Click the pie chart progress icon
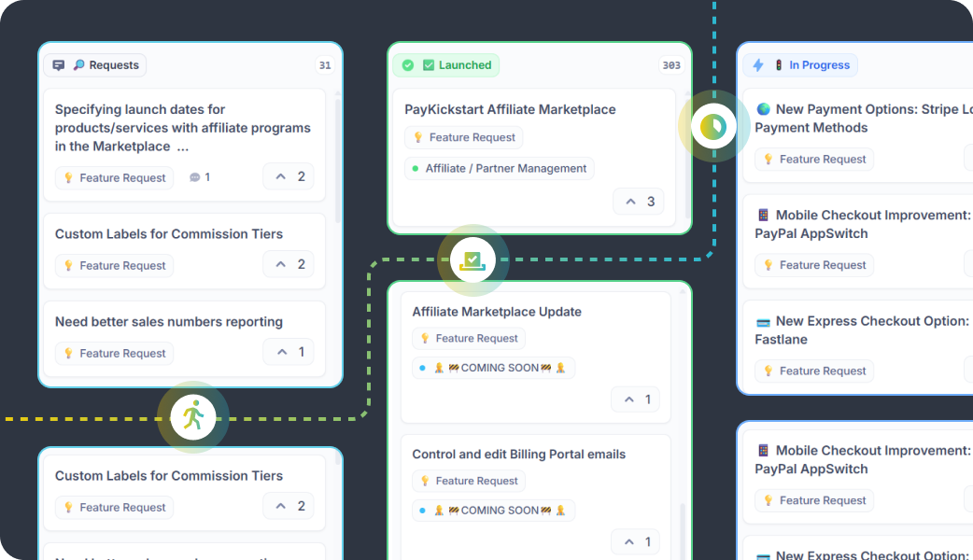973x560 pixels. click(x=713, y=126)
